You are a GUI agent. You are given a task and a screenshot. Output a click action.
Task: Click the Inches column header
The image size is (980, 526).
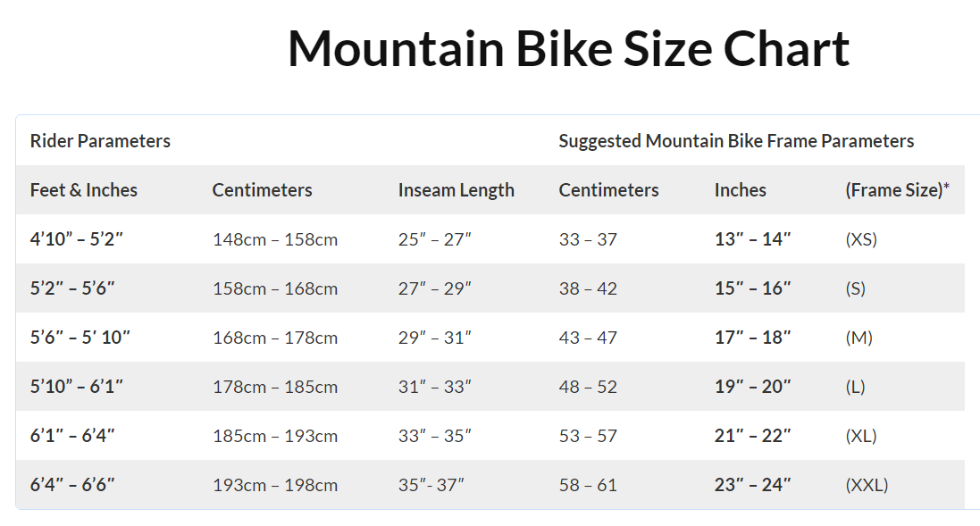(x=741, y=190)
